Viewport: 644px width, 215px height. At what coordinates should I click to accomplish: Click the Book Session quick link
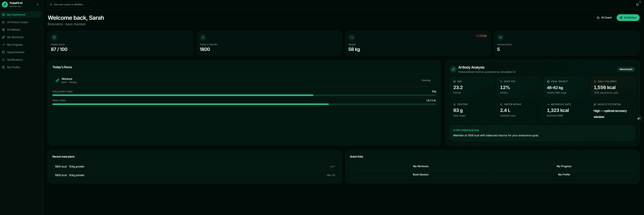tap(421, 175)
